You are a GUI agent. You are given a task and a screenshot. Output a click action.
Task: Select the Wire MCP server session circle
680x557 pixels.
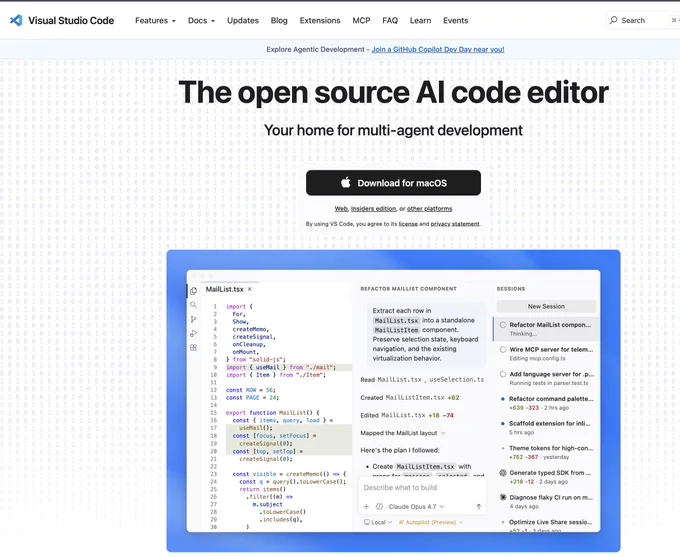point(503,349)
